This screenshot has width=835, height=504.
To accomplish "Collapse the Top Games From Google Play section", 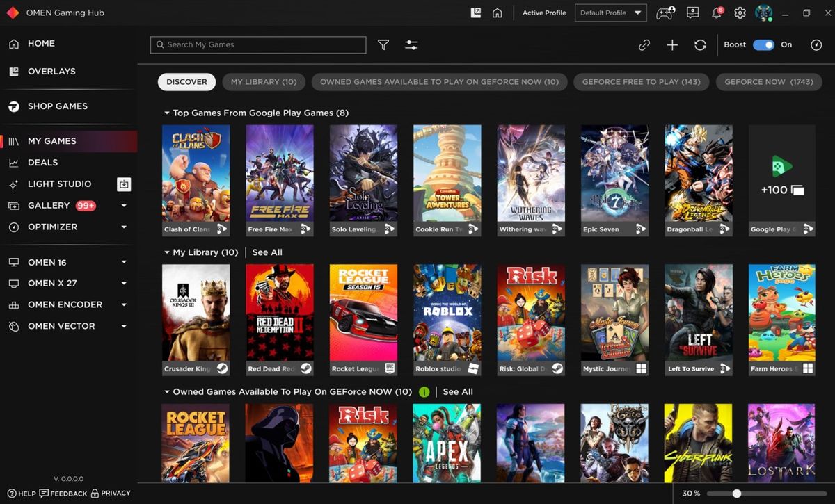I will click(167, 113).
